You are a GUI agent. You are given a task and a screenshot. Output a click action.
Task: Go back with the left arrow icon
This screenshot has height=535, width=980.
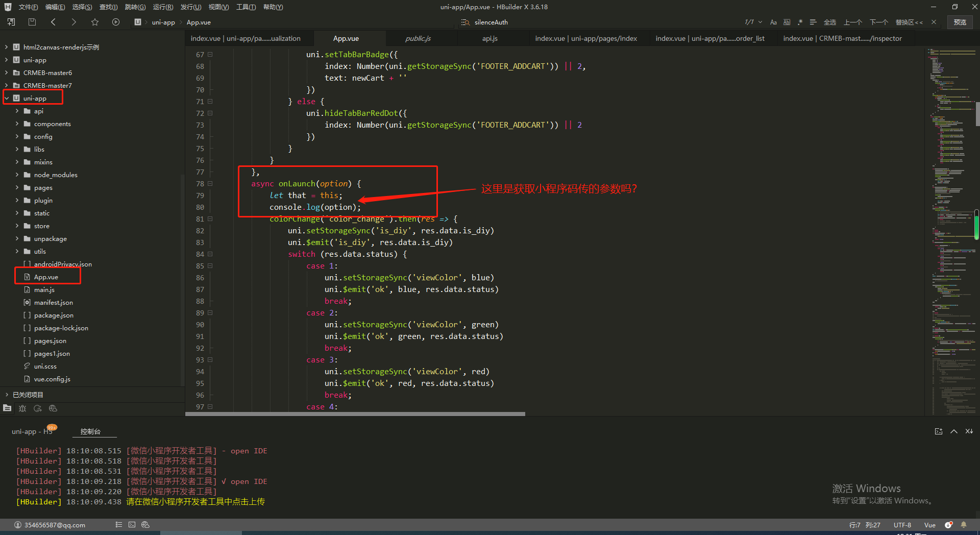click(x=53, y=22)
